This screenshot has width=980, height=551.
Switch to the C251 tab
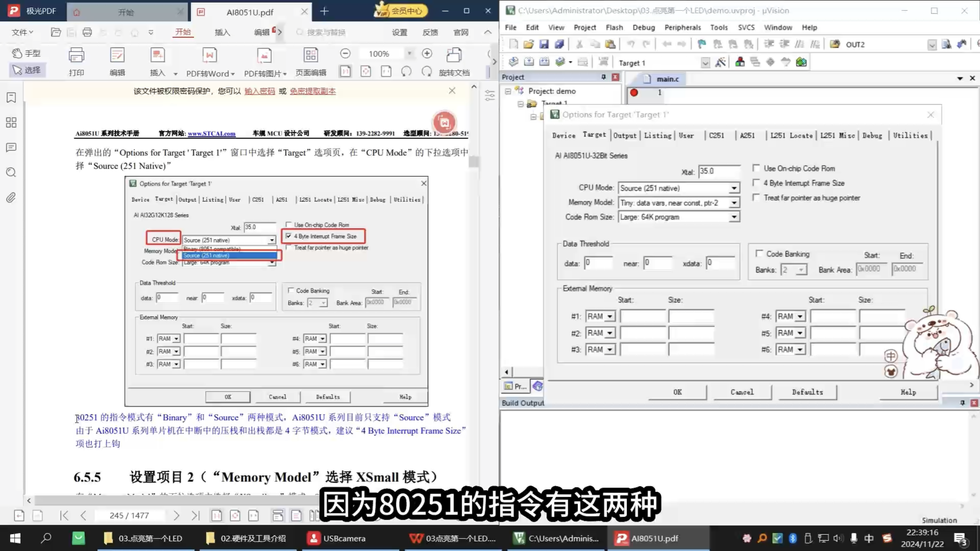point(716,135)
